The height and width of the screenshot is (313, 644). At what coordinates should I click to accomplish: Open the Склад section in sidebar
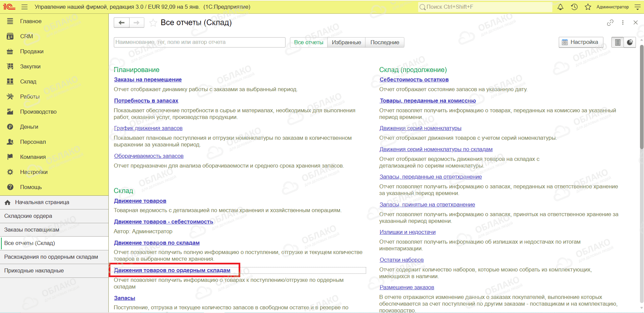tap(28, 81)
